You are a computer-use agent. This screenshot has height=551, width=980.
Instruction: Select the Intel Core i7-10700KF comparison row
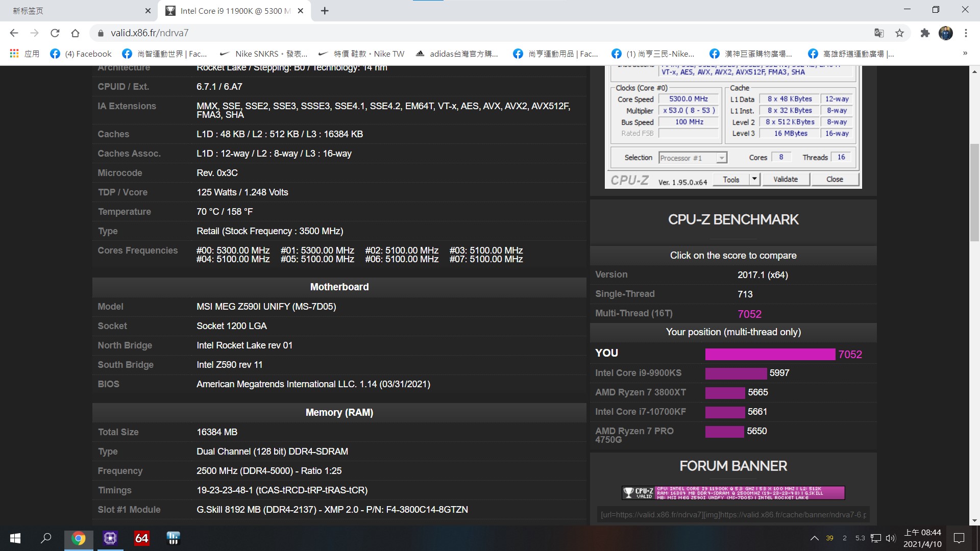(x=733, y=412)
